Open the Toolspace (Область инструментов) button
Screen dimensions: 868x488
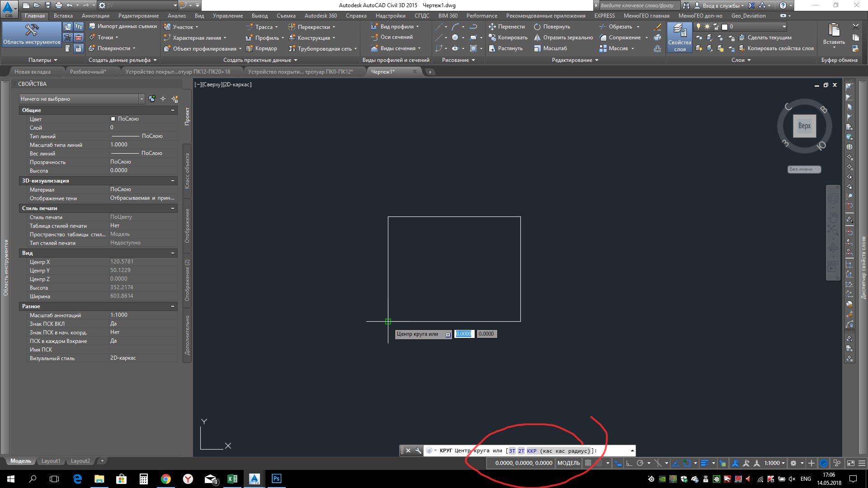tap(32, 34)
